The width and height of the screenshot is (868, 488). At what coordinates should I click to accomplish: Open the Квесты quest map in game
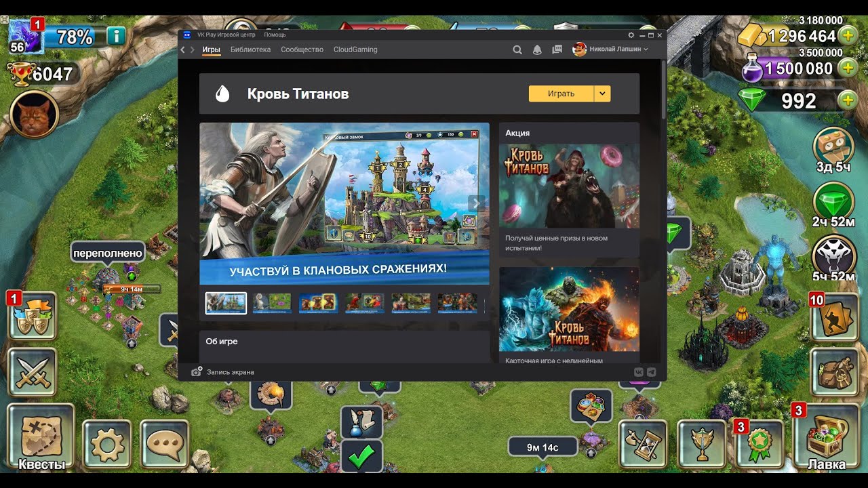[41, 438]
